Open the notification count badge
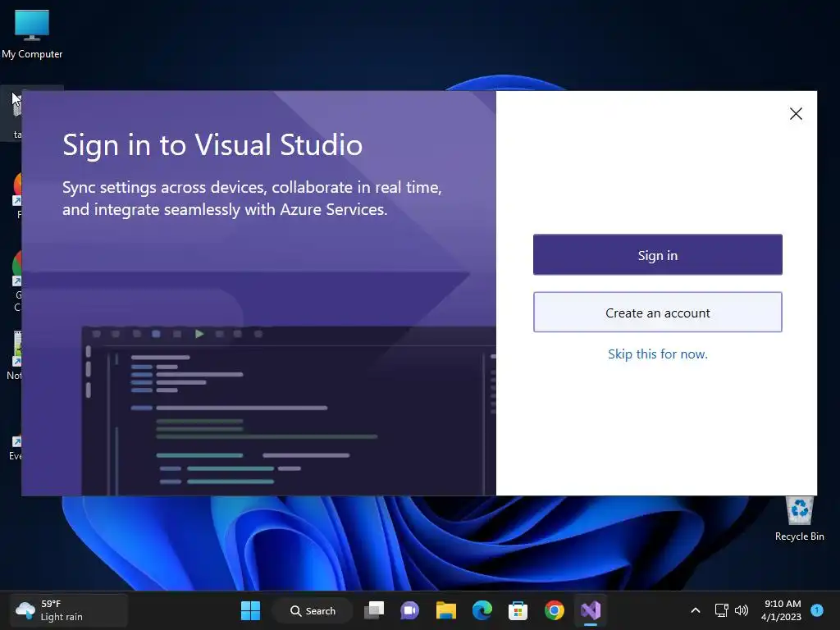This screenshot has height=630, width=840. coord(817,609)
